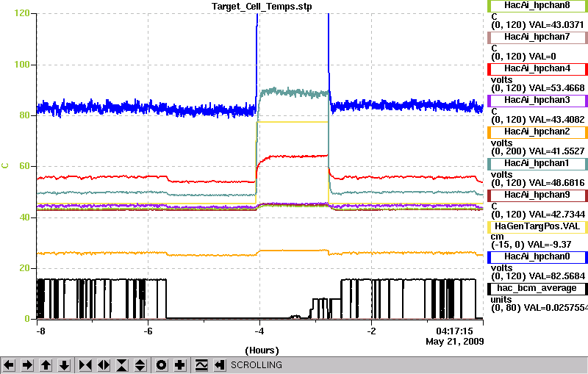Click the -2 x-axis tick label
The image size is (588, 374).
coord(371,331)
